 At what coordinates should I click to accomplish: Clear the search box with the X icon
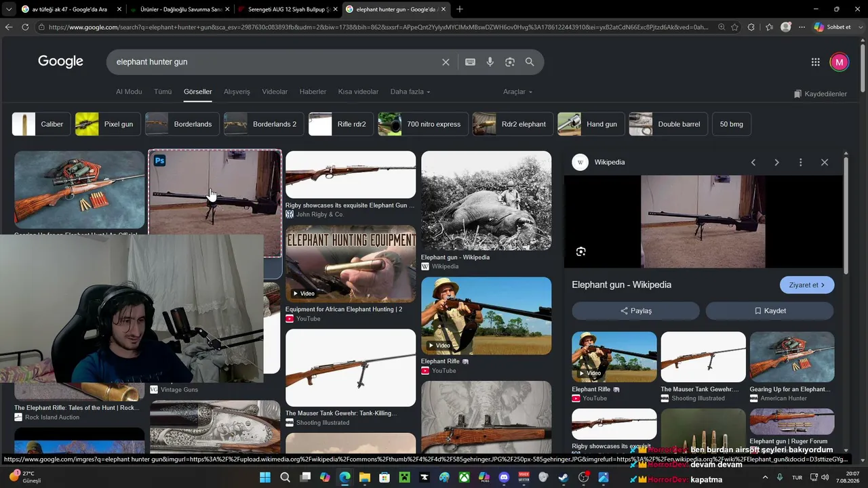(x=446, y=62)
